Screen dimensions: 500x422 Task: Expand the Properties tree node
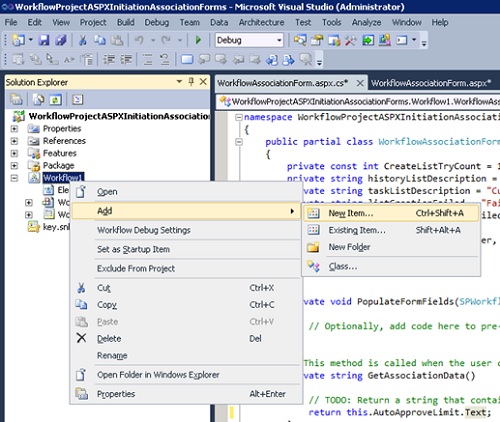(14, 128)
